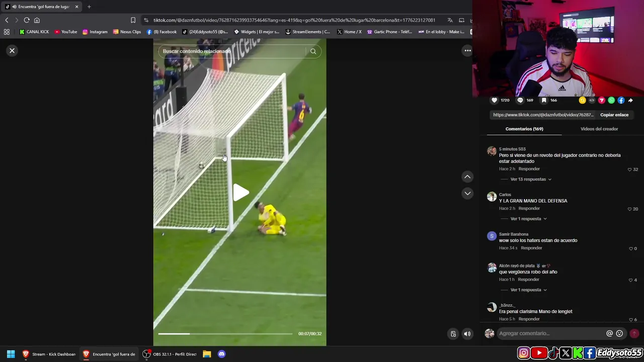The width and height of the screenshot is (644, 362).
Task: Reply to Samir Barahona's comment
Action: click(x=531, y=248)
